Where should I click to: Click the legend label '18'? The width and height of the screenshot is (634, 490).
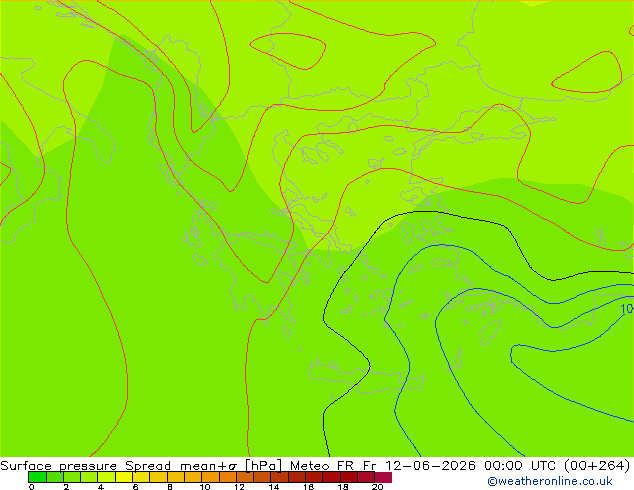343,487
